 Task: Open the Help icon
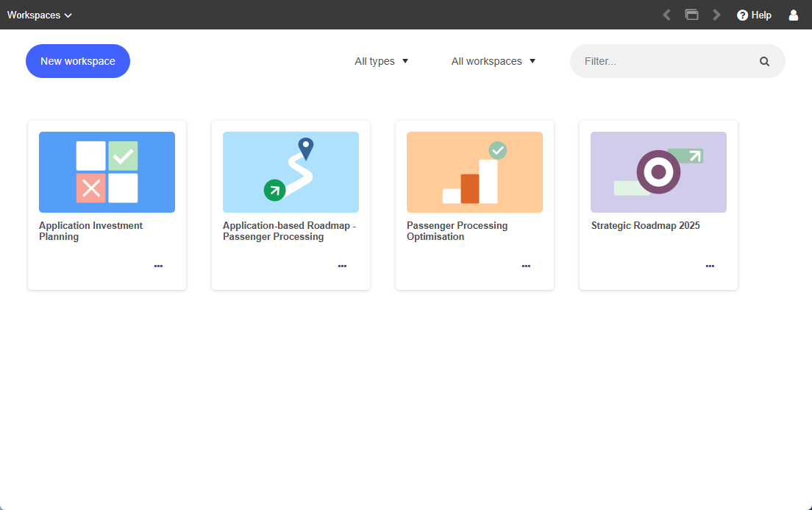point(754,15)
